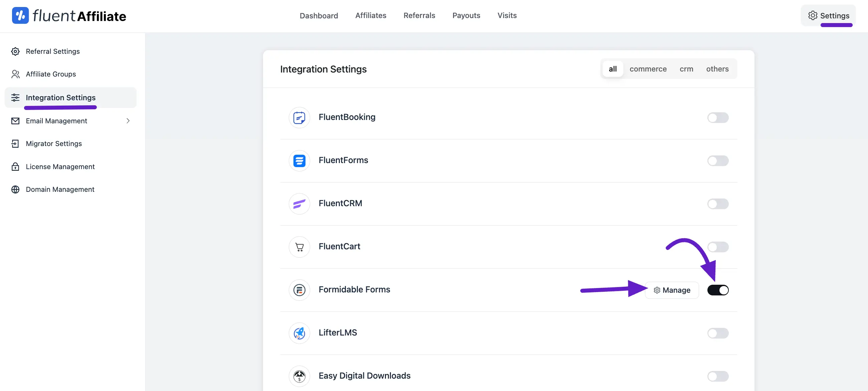Click the LifterLMS rocket icon
This screenshot has height=391, width=868.
[x=299, y=333]
